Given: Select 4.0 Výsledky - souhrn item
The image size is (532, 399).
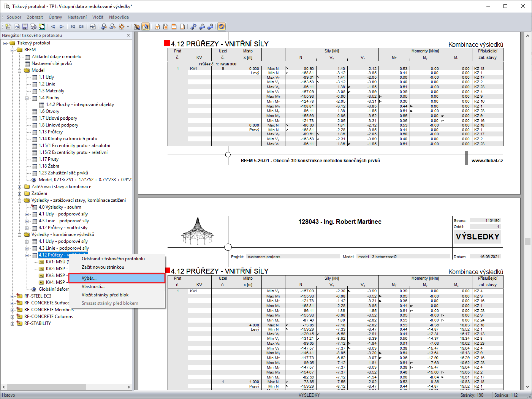Looking at the screenshot, I should point(60,207).
